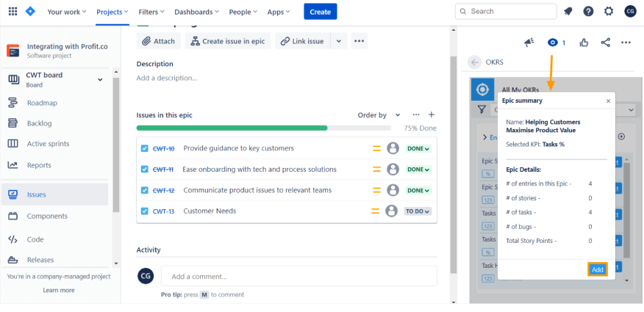
Task: Open CWT-10 issue link
Action: (x=163, y=148)
